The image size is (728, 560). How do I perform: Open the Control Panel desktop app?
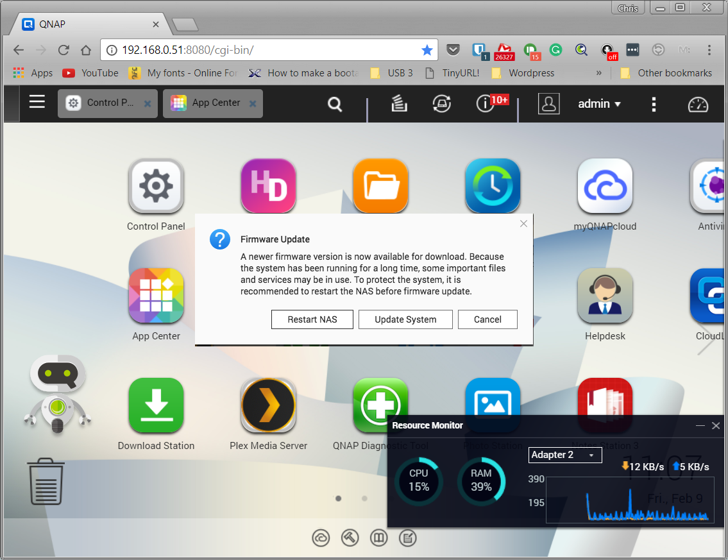(156, 186)
